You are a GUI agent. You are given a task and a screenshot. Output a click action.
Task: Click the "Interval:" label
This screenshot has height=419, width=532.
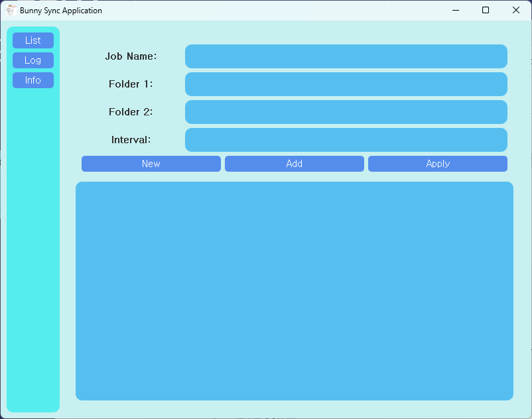tap(131, 140)
